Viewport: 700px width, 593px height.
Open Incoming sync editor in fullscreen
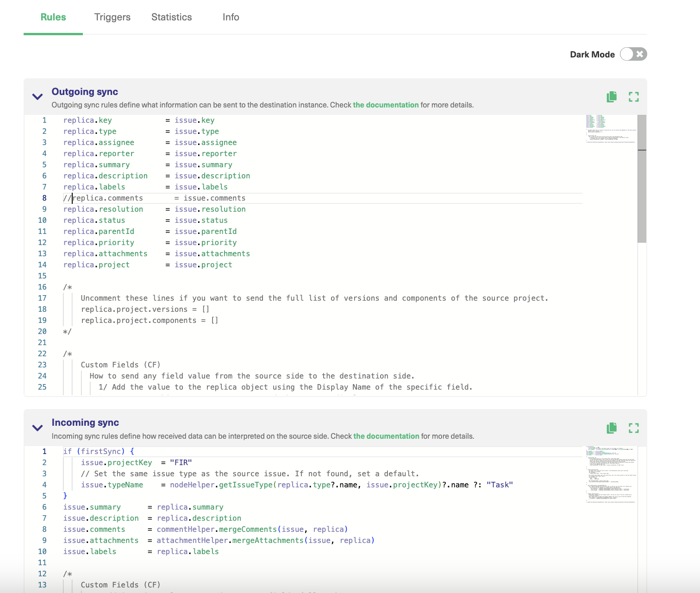coord(634,428)
